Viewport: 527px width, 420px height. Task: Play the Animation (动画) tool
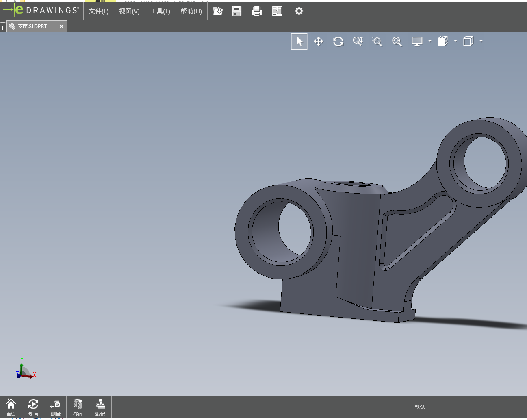[x=33, y=407]
